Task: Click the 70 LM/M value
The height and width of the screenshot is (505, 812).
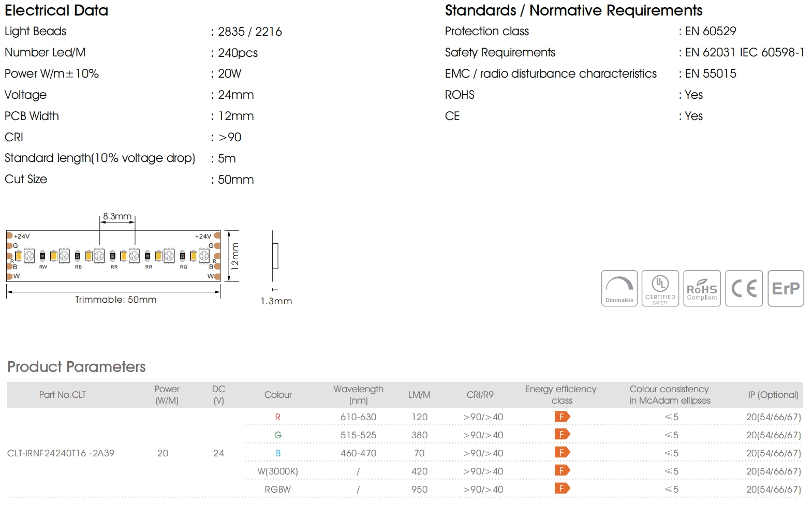Action: (419, 453)
